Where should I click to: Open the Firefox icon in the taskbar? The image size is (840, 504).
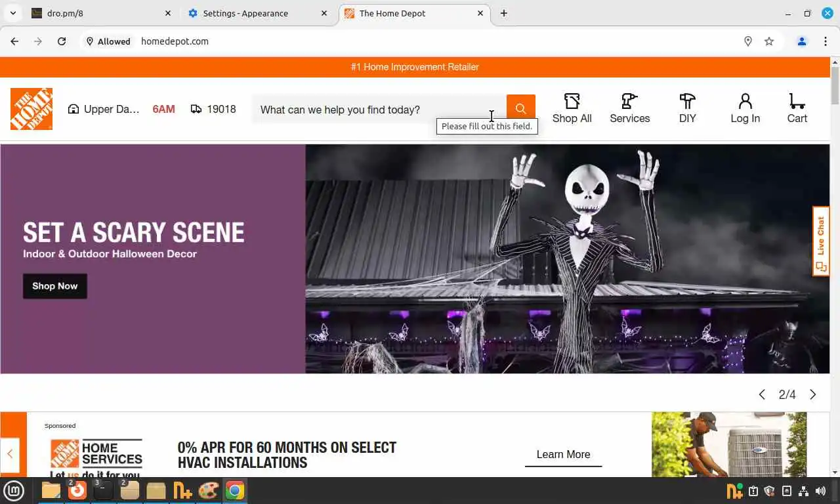point(77,490)
